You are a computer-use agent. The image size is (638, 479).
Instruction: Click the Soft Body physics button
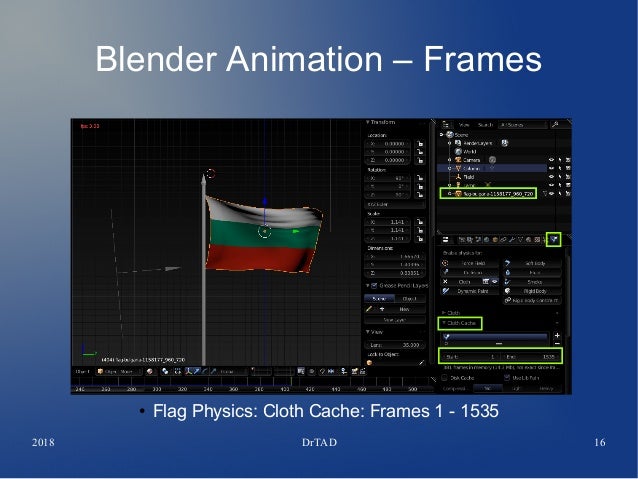pos(532,263)
